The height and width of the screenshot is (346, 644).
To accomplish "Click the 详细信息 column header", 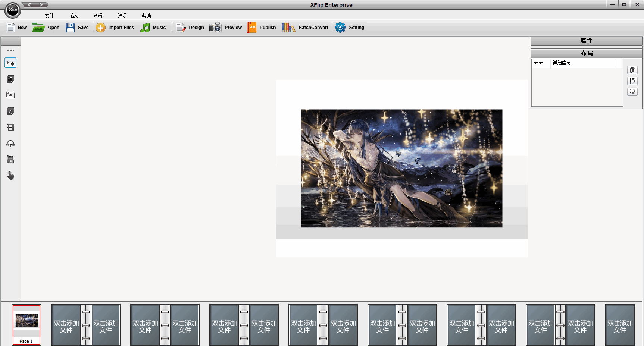I will (x=583, y=63).
